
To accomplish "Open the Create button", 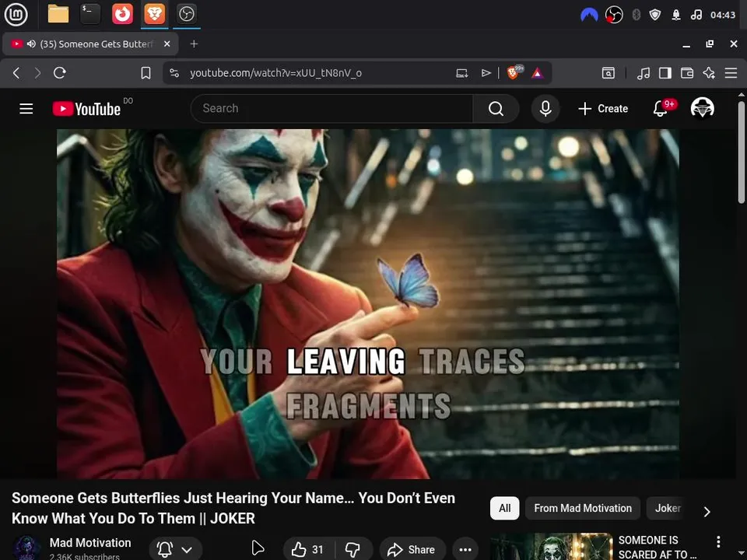I will pyautogui.click(x=602, y=109).
